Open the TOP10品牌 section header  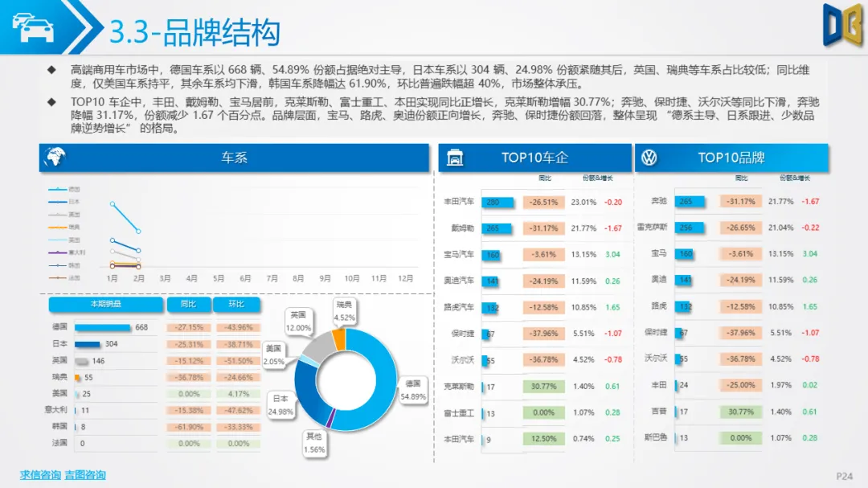(731, 158)
